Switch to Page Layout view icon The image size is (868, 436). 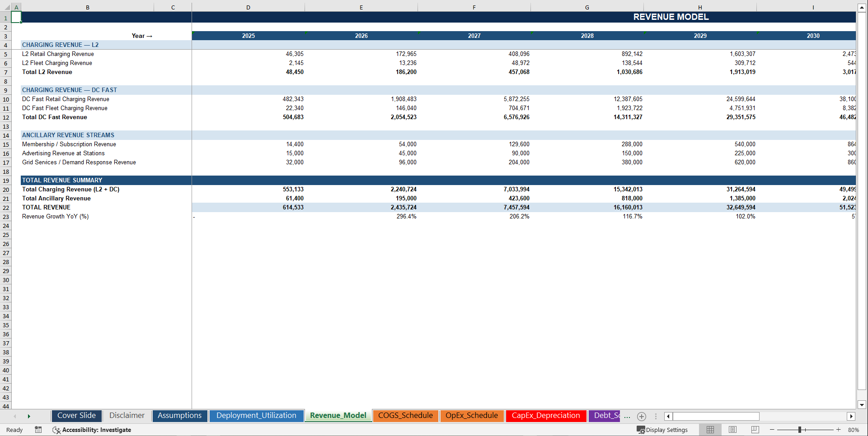coord(732,430)
